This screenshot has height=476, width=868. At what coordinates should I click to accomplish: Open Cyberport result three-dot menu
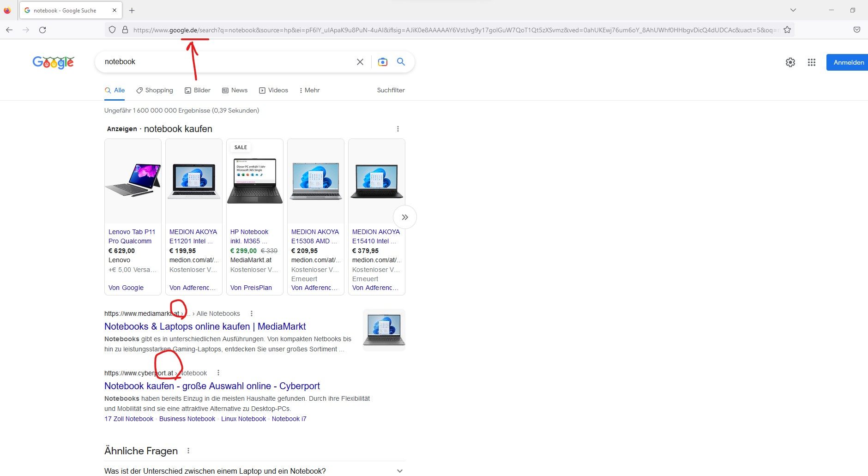218,373
